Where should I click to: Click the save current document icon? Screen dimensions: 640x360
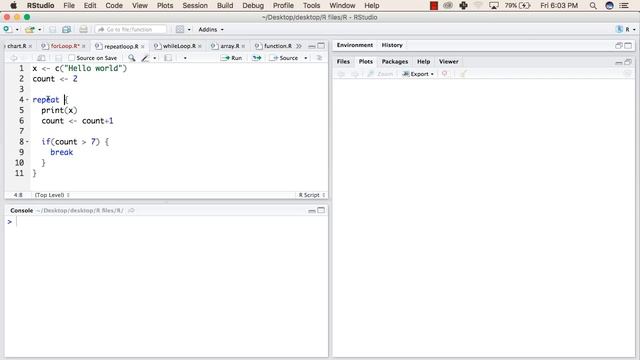(x=53, y=29)
